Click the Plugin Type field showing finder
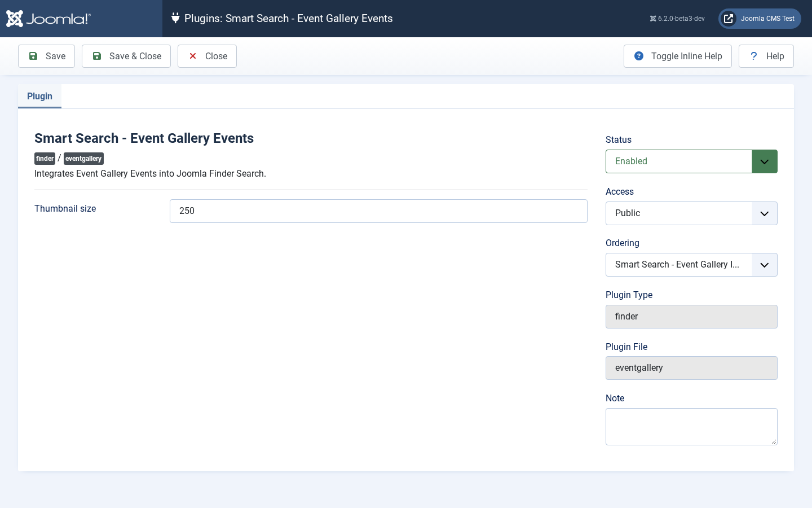 tap(691, 317)
